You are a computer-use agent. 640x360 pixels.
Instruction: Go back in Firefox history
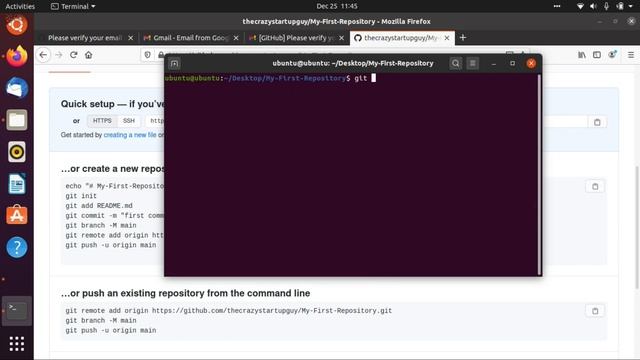[x=43, y=55]
